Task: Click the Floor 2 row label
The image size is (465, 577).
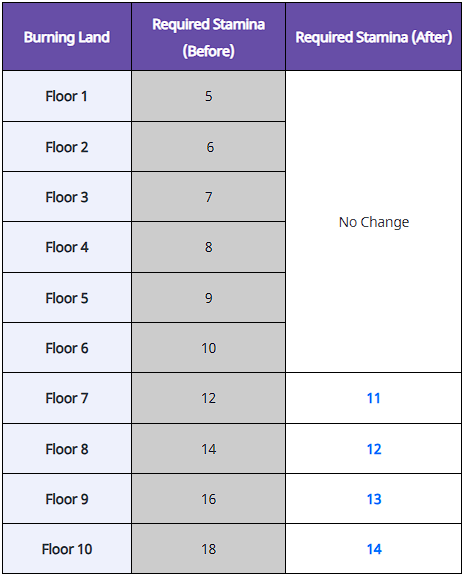Action: coord(67,147)
